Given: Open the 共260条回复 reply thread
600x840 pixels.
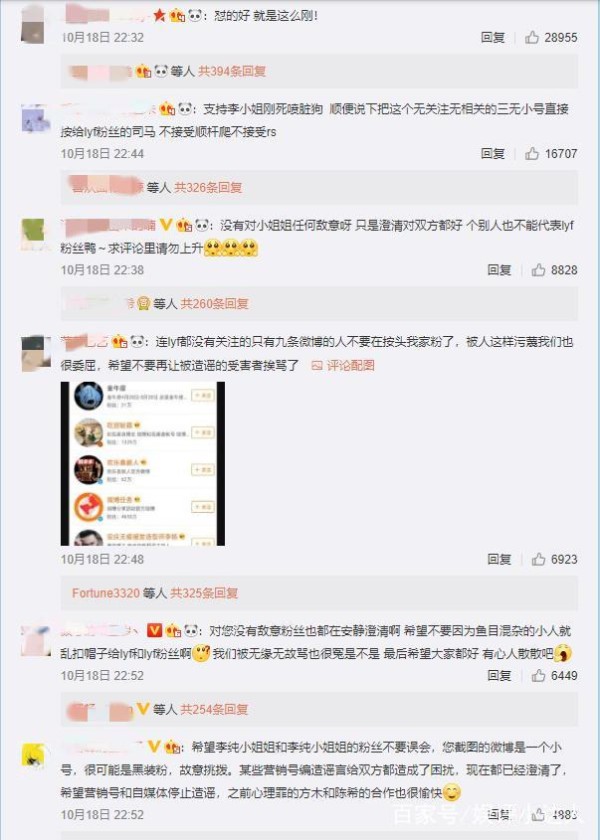Looking at the screenshot, I should pyautogui.click(x=214, y=304).
